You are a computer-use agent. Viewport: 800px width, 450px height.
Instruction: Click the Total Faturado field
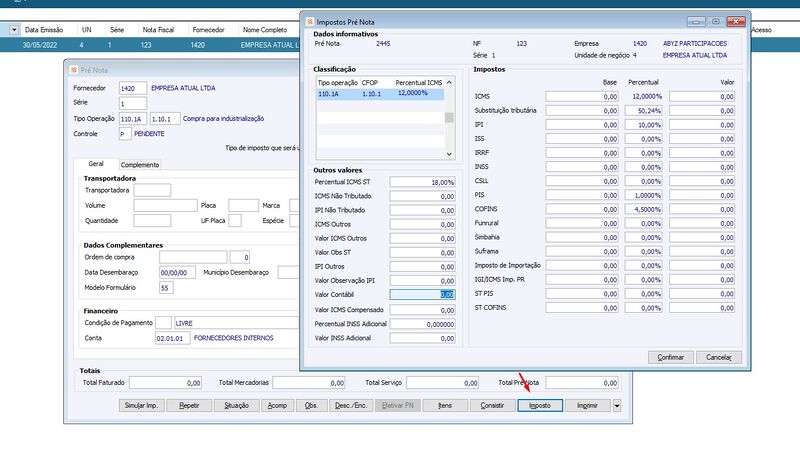click(165, 383)
